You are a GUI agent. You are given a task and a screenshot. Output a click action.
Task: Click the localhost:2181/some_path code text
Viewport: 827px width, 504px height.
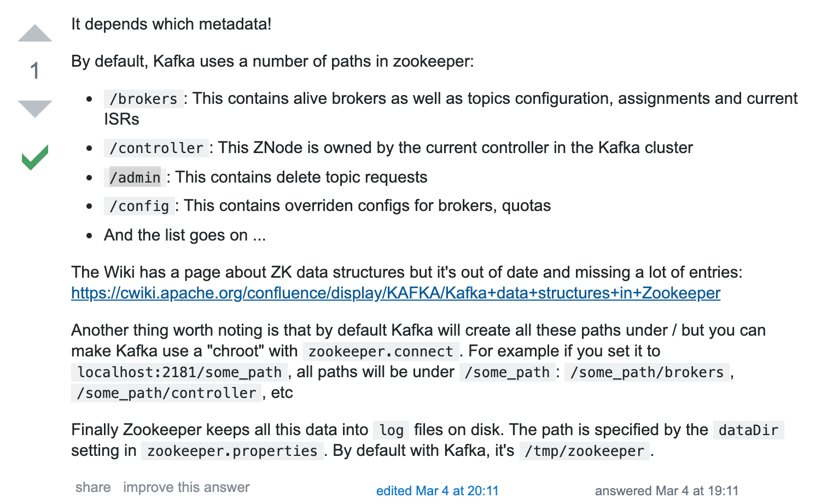[x=179, y=372]
